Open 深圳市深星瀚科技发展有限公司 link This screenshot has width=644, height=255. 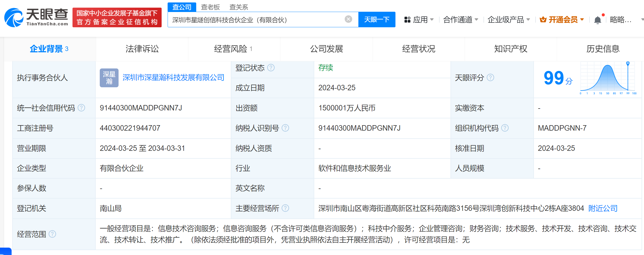coord(173,78)
